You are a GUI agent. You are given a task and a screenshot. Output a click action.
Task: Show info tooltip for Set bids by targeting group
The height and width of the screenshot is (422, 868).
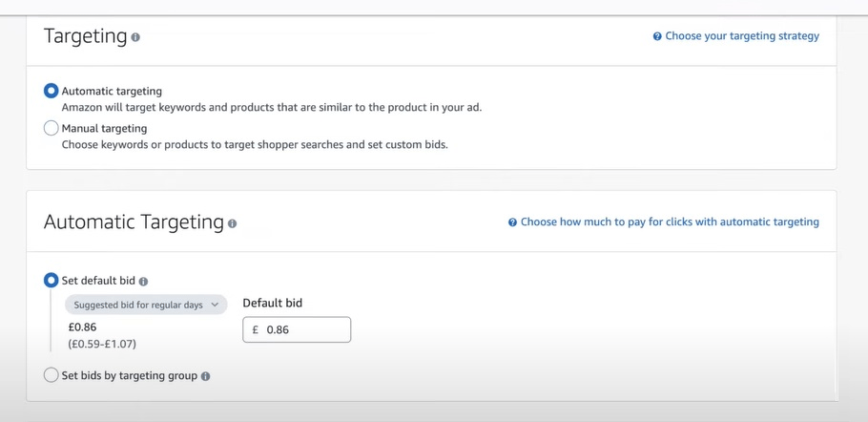(205, 376)
